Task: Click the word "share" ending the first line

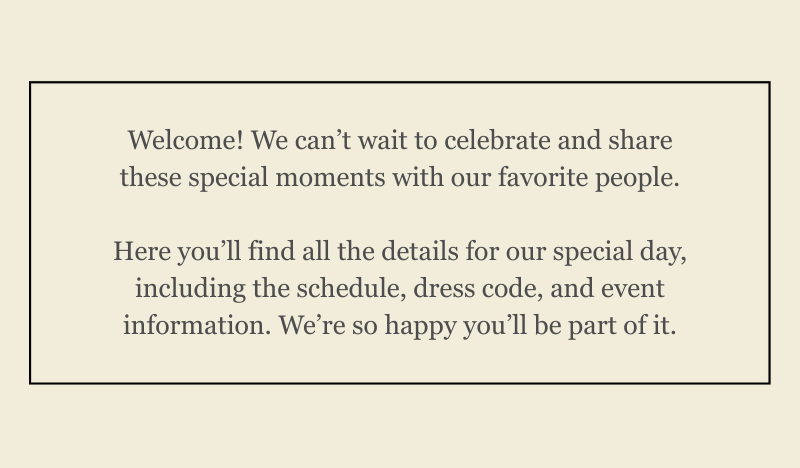Action: click(x=640, y=140)
